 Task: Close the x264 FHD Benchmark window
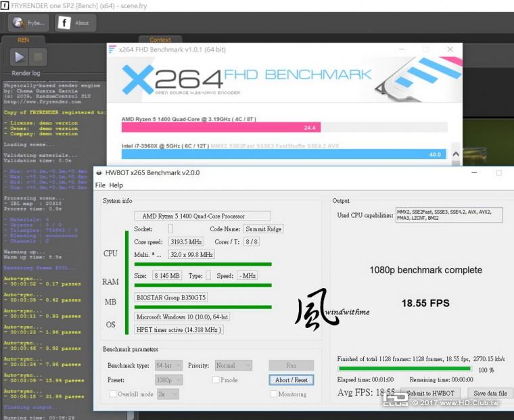pyautogui.click(x=450, y=49)
